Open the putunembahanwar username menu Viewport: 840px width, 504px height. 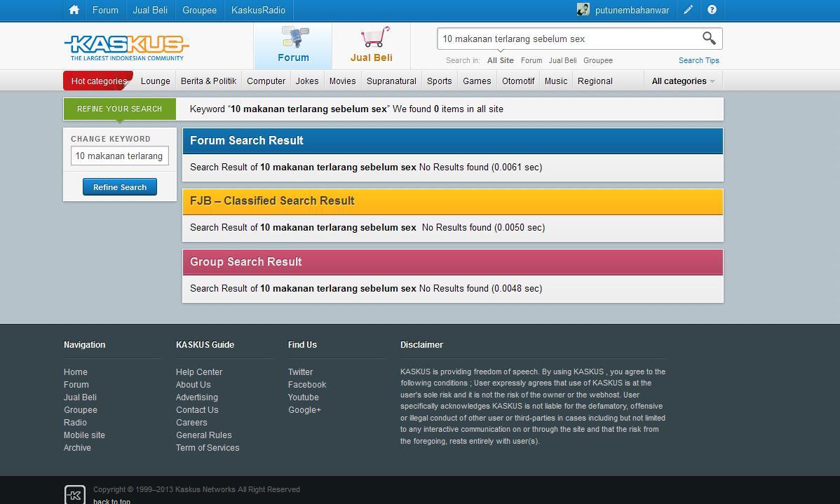(x=632, y=11)
